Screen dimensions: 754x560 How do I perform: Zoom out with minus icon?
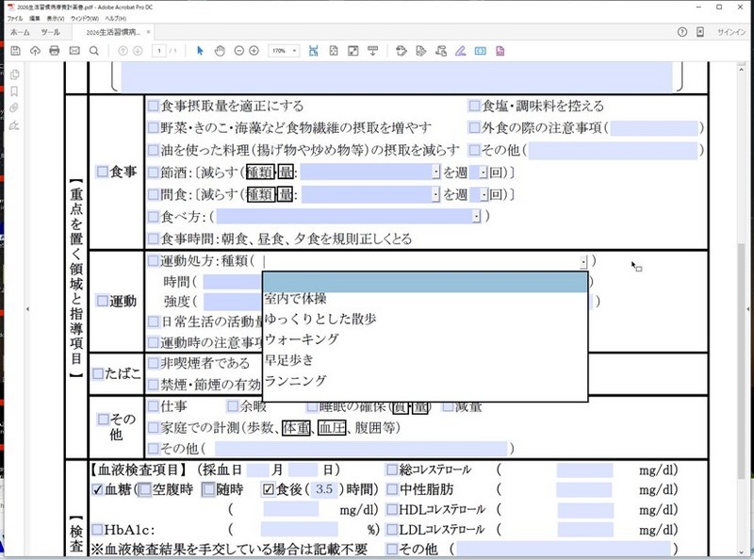(239, 51)
